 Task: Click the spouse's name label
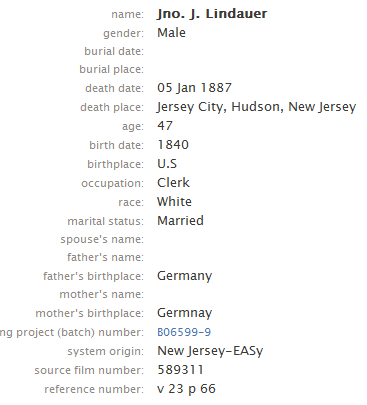102,240
